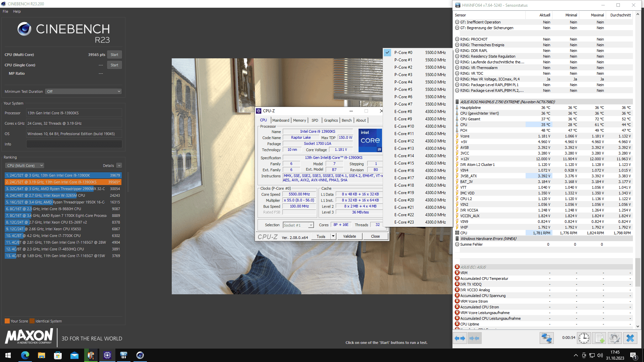The height and width of the screenshot is (362, 644).
Task: Start CPU Single Core benchmark
Action: point(114,65)
